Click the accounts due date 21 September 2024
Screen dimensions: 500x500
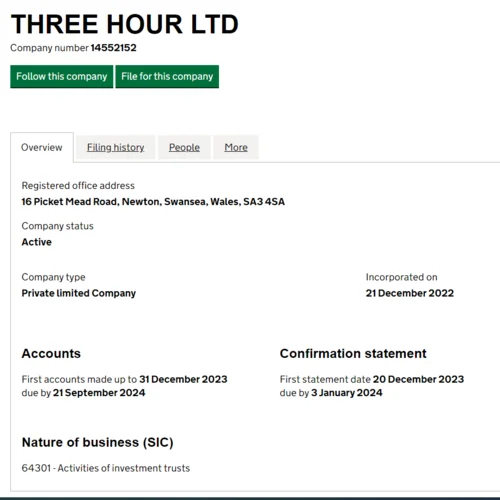[99, 393]
